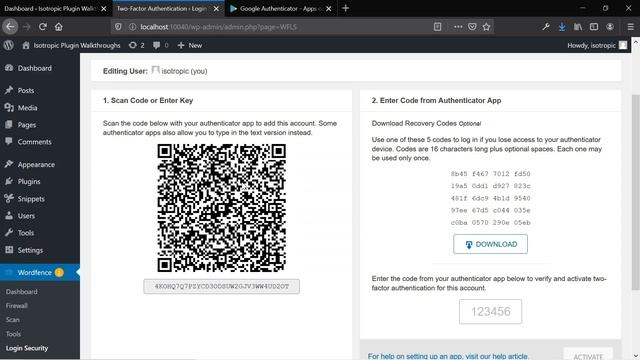Viewport: 640px width, 360px height.
Task: Close the Two-Factor Authentication tab
Action: coord(216,9)
